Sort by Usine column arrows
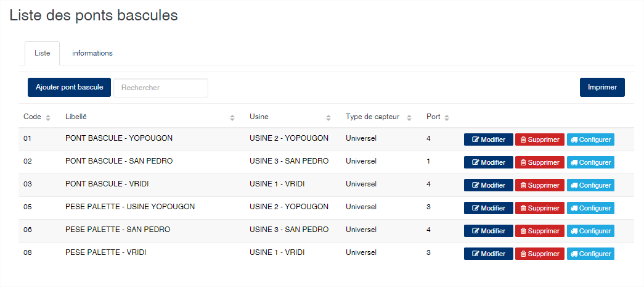 click(328, 118)
